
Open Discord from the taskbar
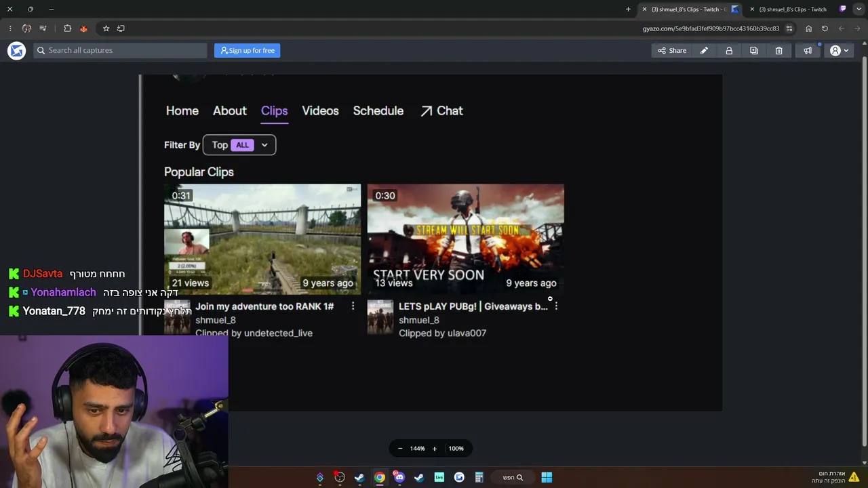(399, 478)
